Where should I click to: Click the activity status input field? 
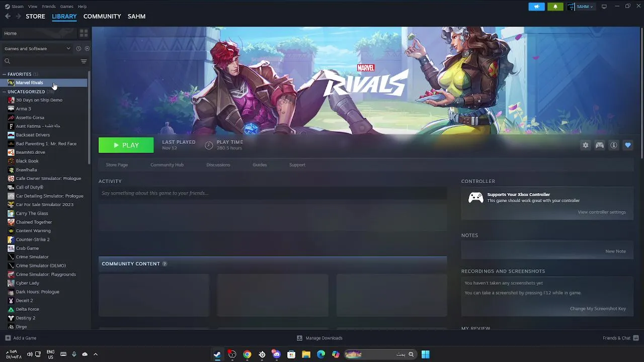[272, 193]
